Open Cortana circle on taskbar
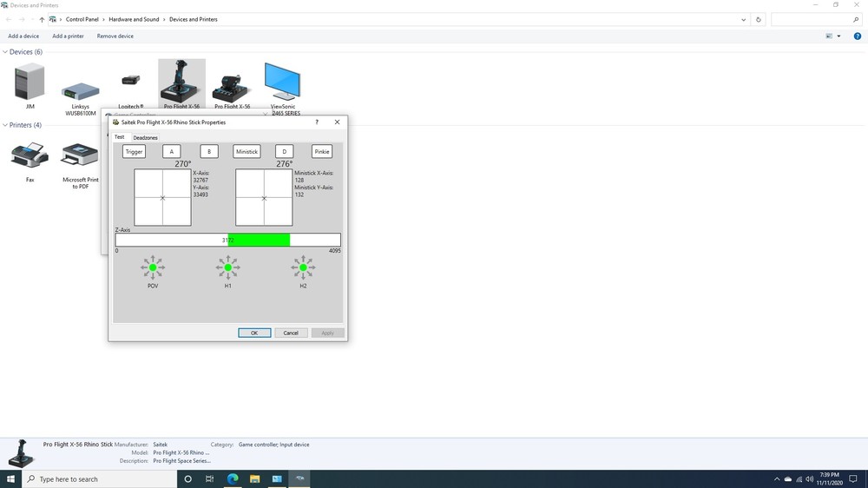 click(x=187, y=479)
